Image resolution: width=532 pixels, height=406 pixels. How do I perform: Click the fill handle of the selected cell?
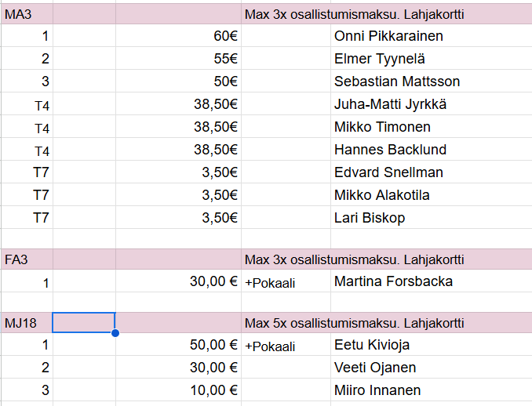[115, 333]
